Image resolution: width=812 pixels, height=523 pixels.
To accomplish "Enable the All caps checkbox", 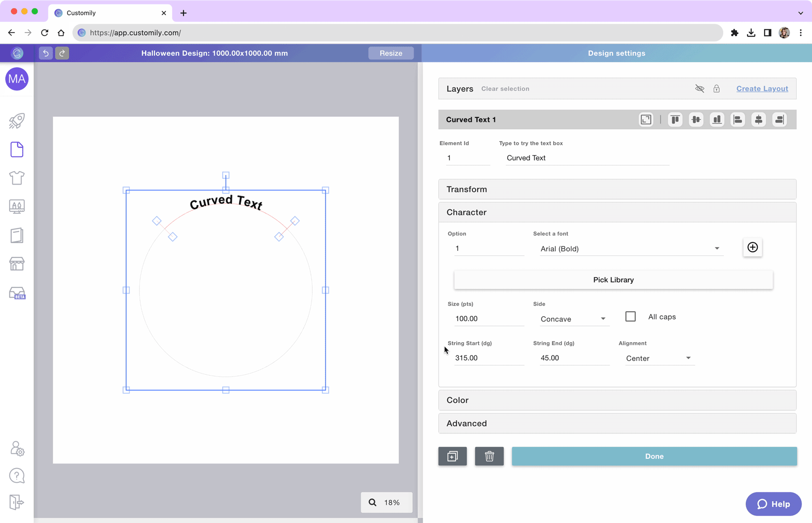I will (631, 316).
